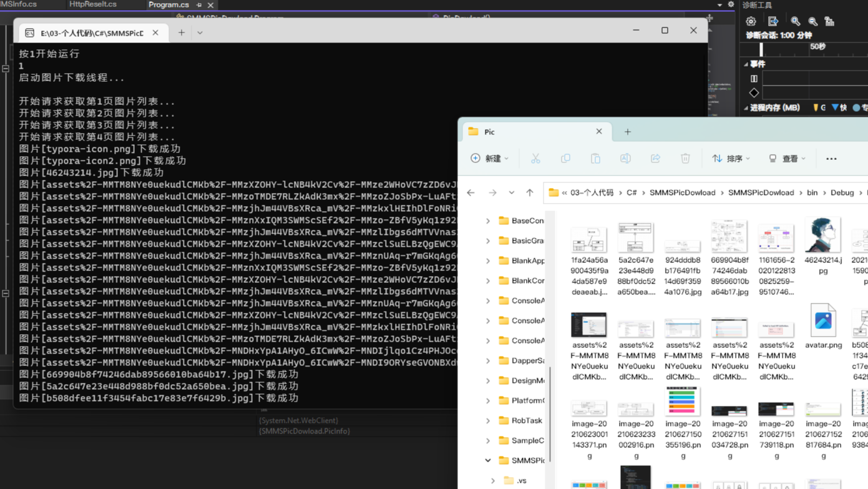Click the export diagnostic session icon
The width and height of the screenshot is (868, 489).
point(773,21)
